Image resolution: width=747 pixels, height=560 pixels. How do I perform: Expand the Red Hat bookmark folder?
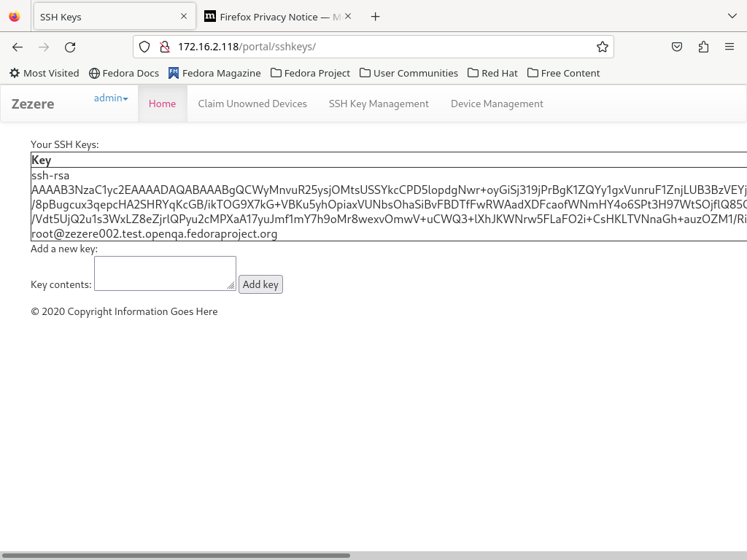492,74
